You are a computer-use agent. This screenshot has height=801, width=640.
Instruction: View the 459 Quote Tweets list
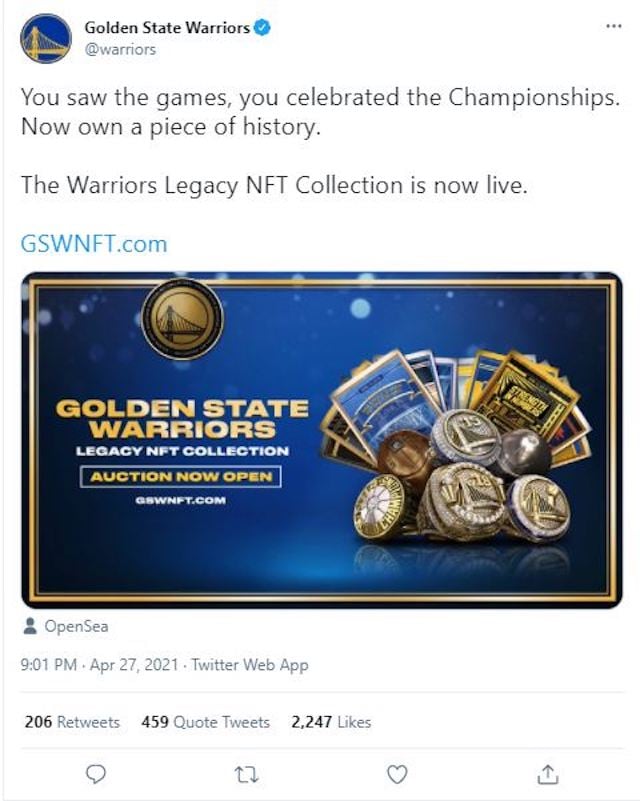point(205,722)
